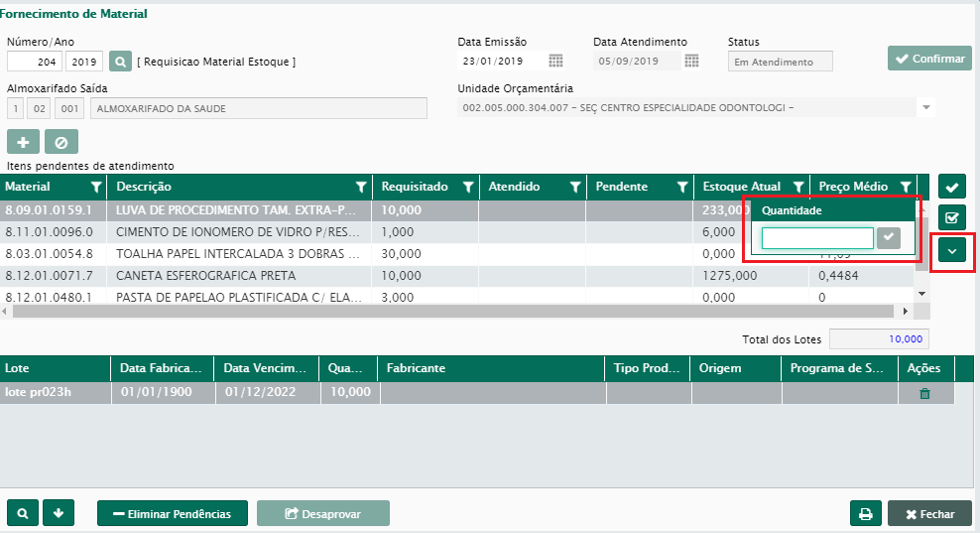Filter the Estoque Atual column
The width and height of the screenshot is (980, 533).
798,187
